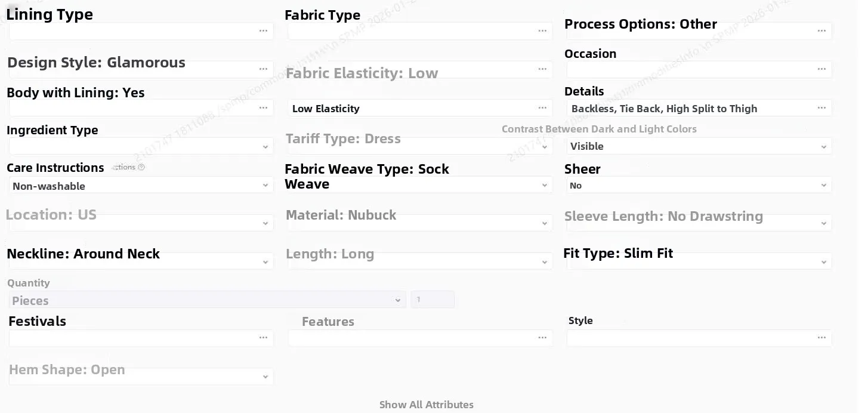
Task: Click the Occasion field ellipsis icon
Action: click(821, 69)
